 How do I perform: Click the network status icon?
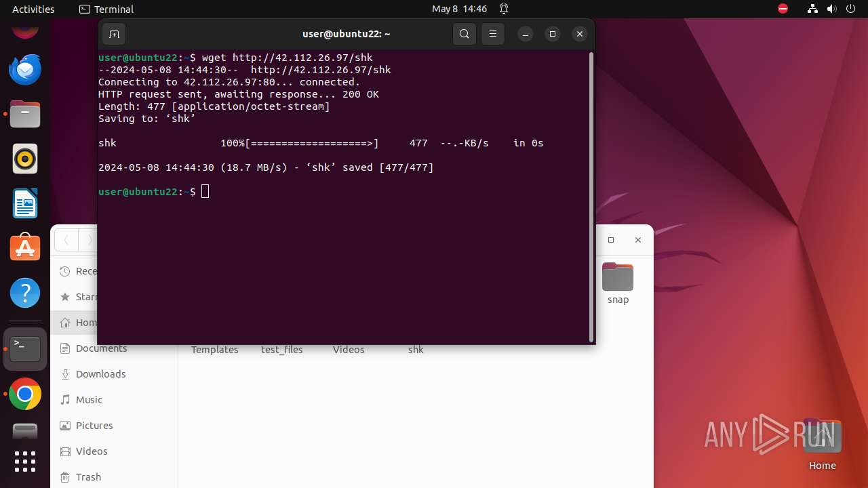tap(813, 9)
